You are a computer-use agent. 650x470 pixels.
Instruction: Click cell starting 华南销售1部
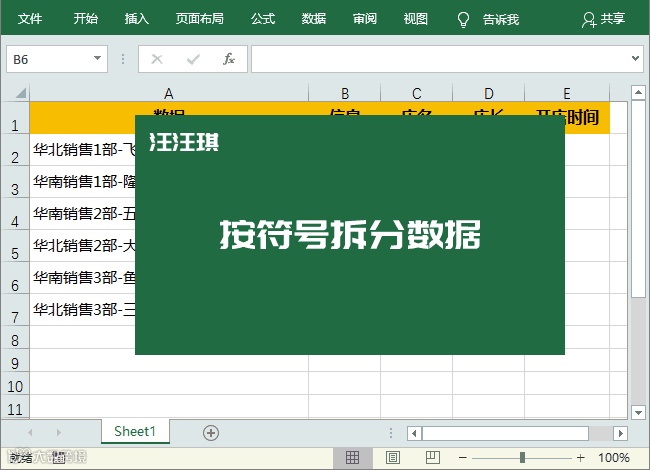tap(82, 182)
